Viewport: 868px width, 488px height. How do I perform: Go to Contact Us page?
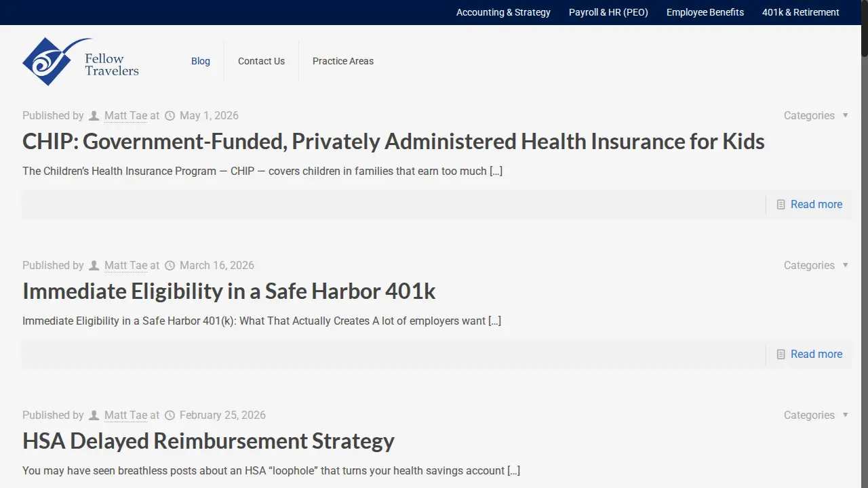click(261, 61)
